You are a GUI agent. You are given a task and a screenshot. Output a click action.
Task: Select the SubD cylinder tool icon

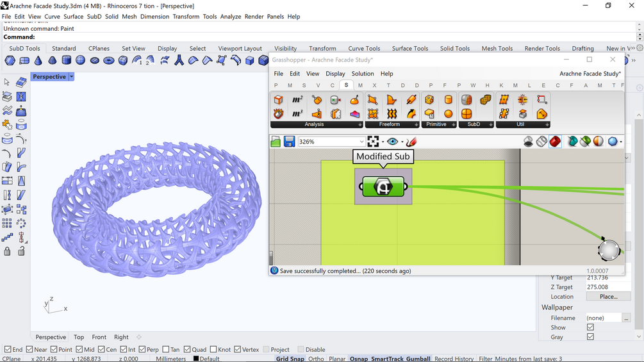66,61
